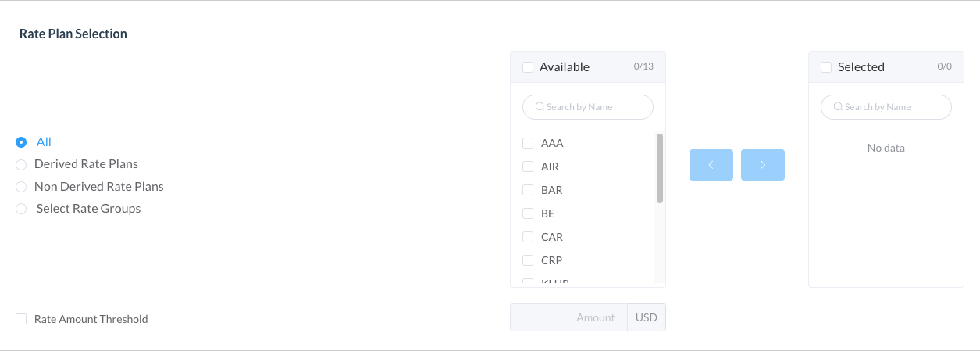Check the Available select-all checkbox
The width and height of the screenshot is (980, 351).
pyautogui.click(x=528, y=67)
